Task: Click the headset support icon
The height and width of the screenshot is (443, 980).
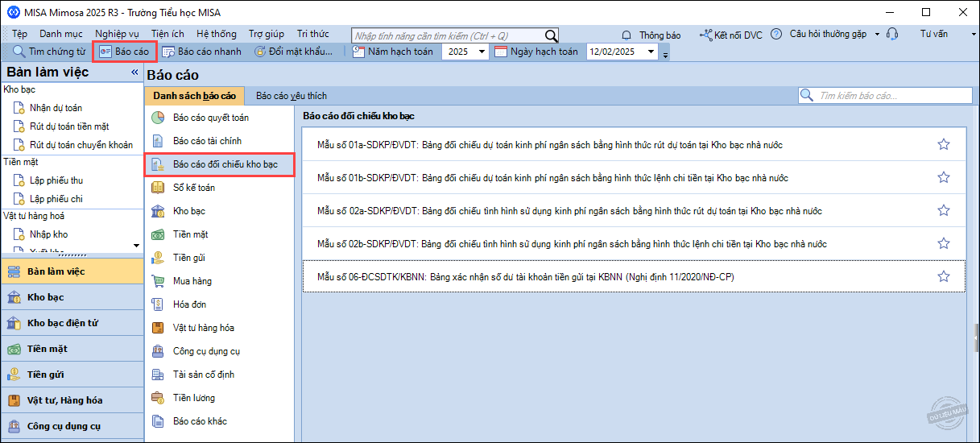Action: coord(892,34)
